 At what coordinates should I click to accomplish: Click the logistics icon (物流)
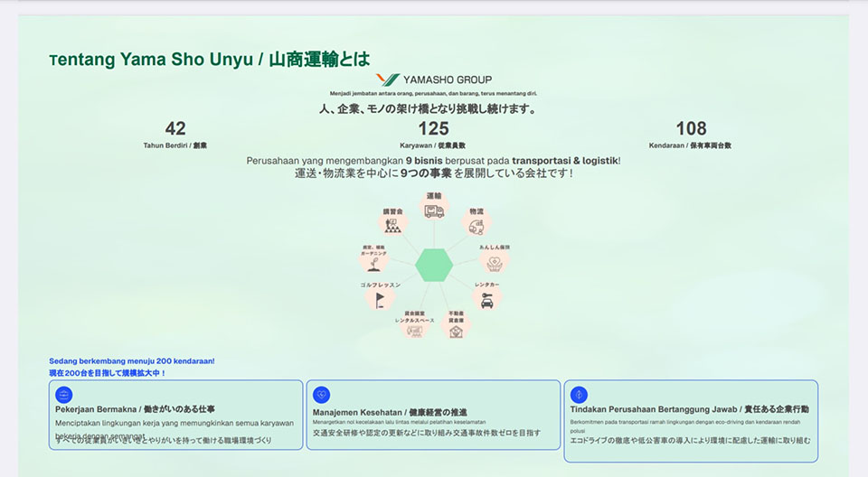(476, 225)
